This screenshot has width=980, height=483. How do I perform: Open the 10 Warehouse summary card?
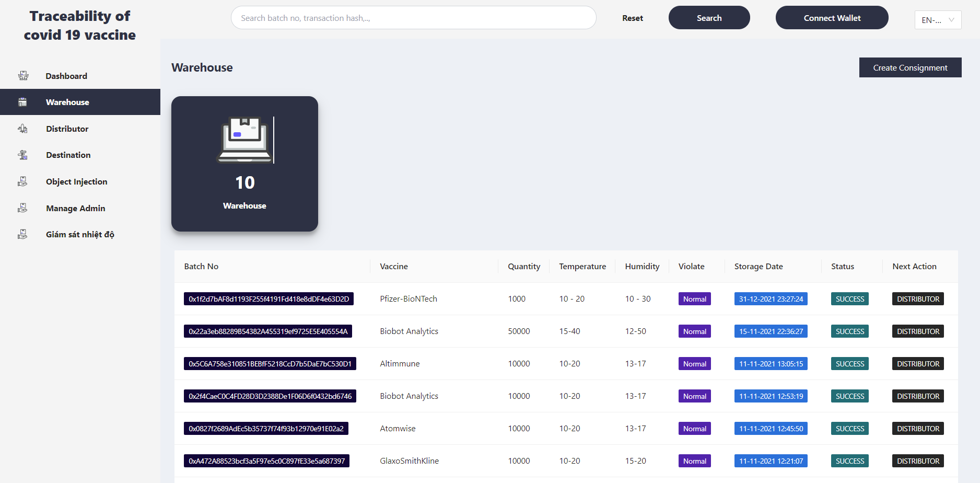pyautogui.click(x=244, y=164)
